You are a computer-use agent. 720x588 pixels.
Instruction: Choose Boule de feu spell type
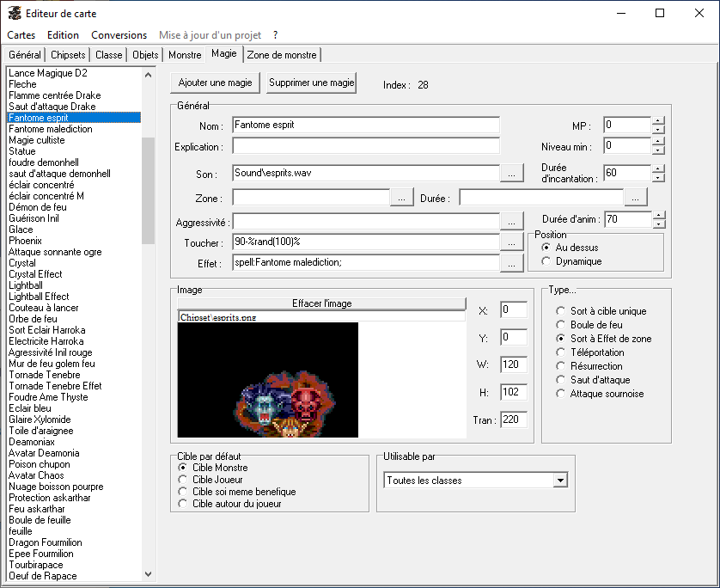tap(561, 325)
